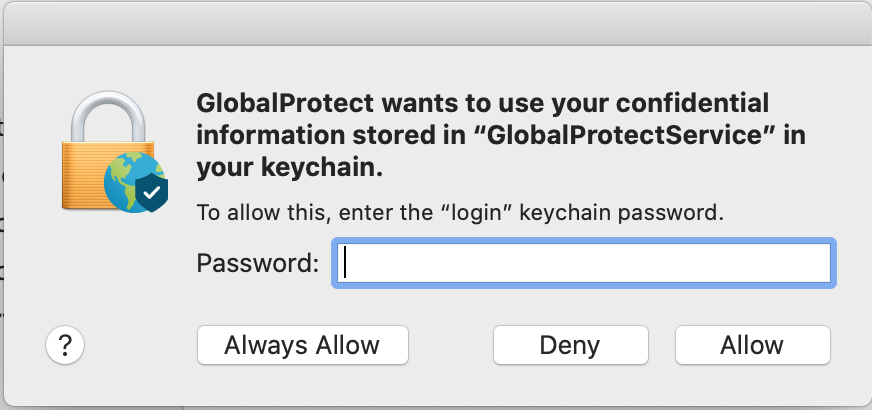872x410 pixels.
Task: Click the padlock's silver shackle
Action: click(x=110, y=108)
